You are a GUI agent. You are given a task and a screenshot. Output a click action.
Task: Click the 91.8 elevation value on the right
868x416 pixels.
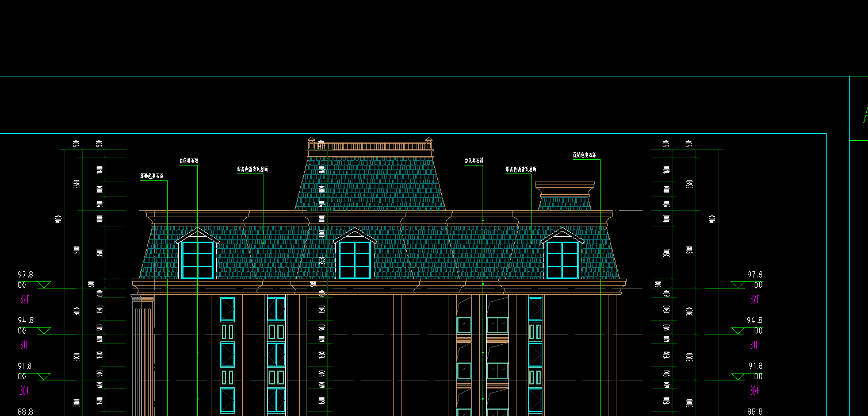[755, 366]
